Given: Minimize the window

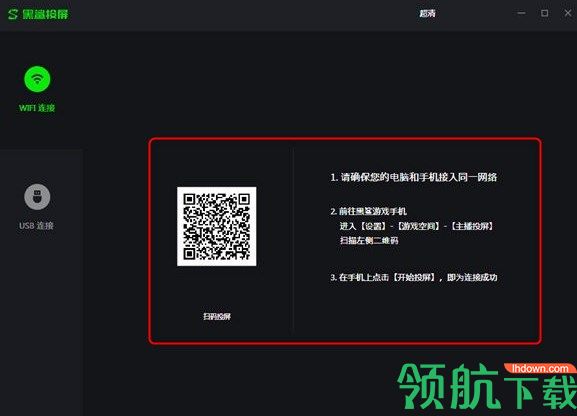Looking at the screenshot, I should 521,13.
